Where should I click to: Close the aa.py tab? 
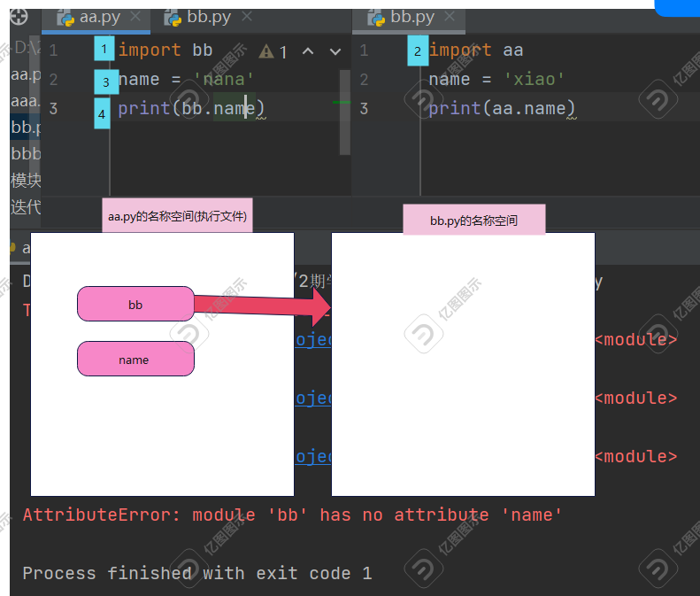(135, 17)
